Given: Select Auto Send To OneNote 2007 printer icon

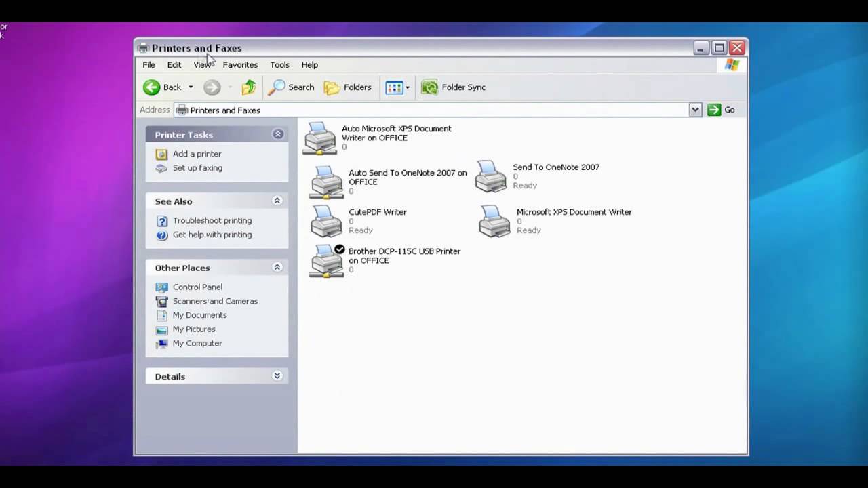Looking at the screenshot, I should (326, 182).
